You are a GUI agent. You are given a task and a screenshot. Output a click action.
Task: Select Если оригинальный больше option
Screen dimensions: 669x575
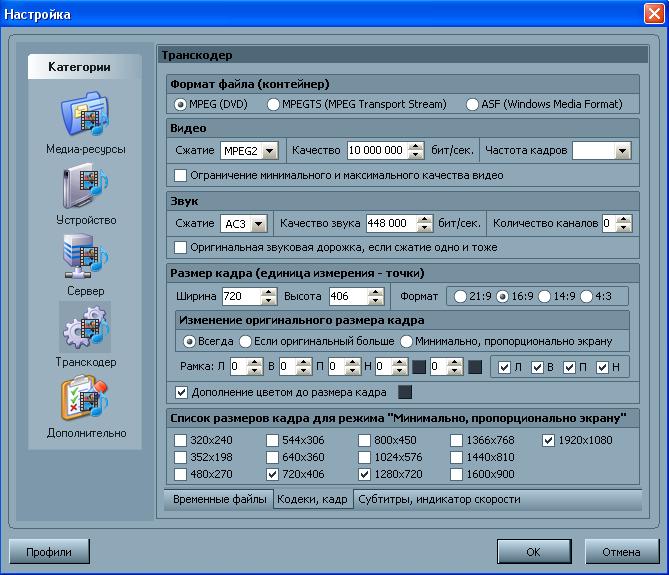tap(245, 341)
